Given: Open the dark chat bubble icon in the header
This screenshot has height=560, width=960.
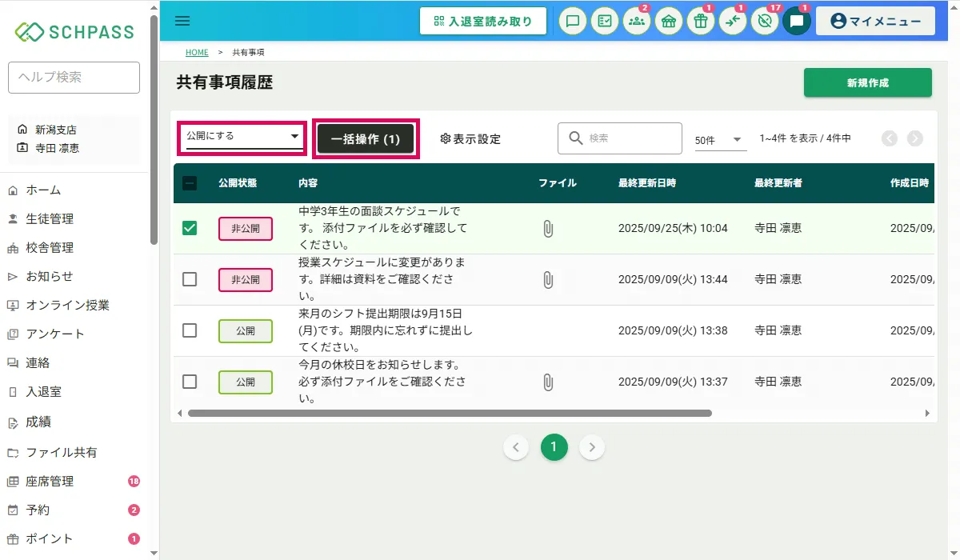Looking at the screenshot, I should coord(797,22).
